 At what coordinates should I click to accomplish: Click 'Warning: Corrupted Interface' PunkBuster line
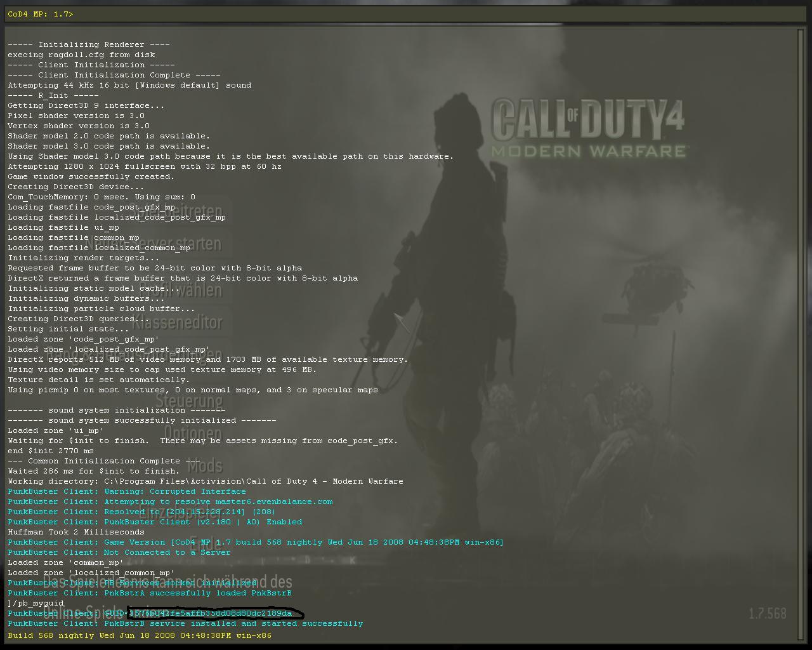pyautogui.click(x=127, y=491)
